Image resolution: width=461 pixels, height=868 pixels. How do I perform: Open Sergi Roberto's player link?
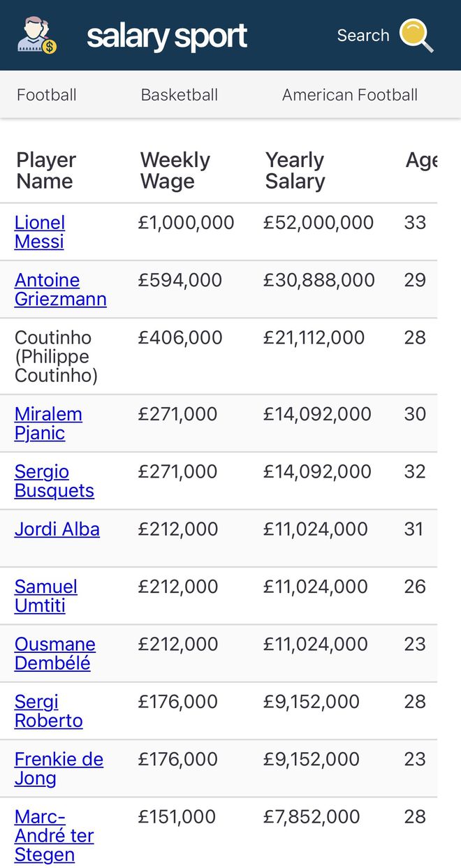point(49,712)
